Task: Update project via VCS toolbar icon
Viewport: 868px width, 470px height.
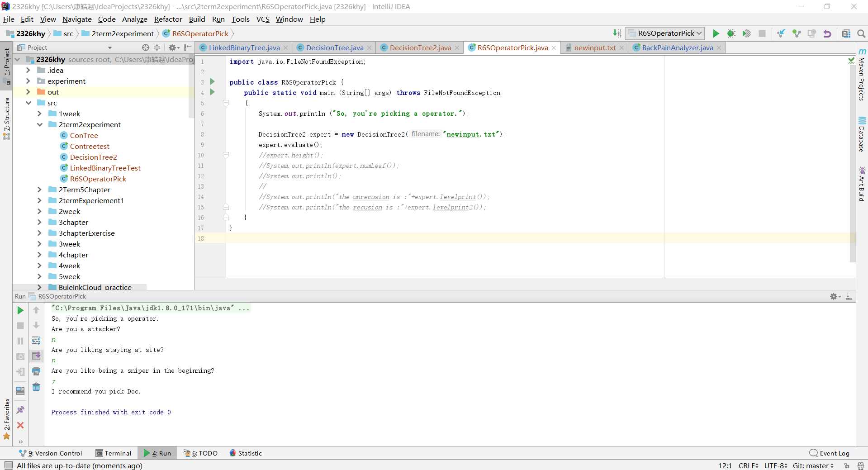Action: point(781,33)
